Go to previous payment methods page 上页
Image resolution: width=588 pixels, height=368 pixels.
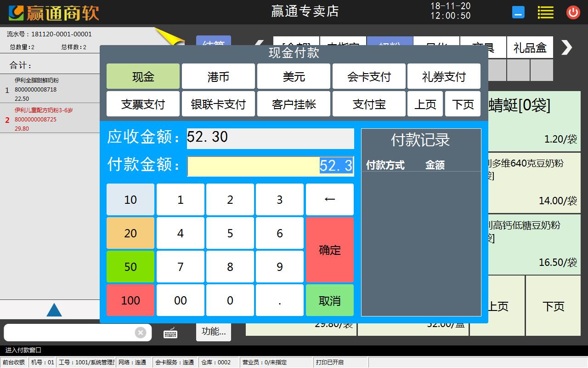(x=425, y=104)
